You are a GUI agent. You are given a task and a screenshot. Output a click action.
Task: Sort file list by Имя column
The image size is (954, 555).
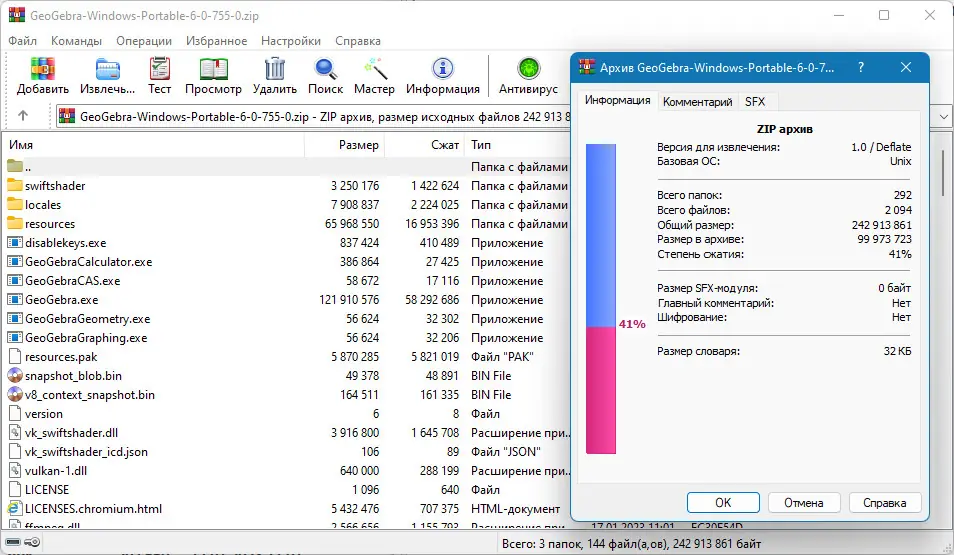(153, 145)
